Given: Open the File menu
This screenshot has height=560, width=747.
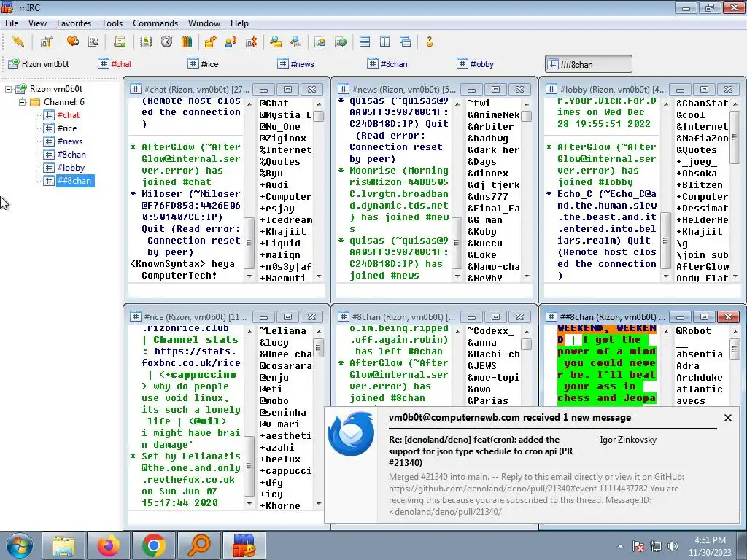Looking at the screenshot, I should click(12, 23).
